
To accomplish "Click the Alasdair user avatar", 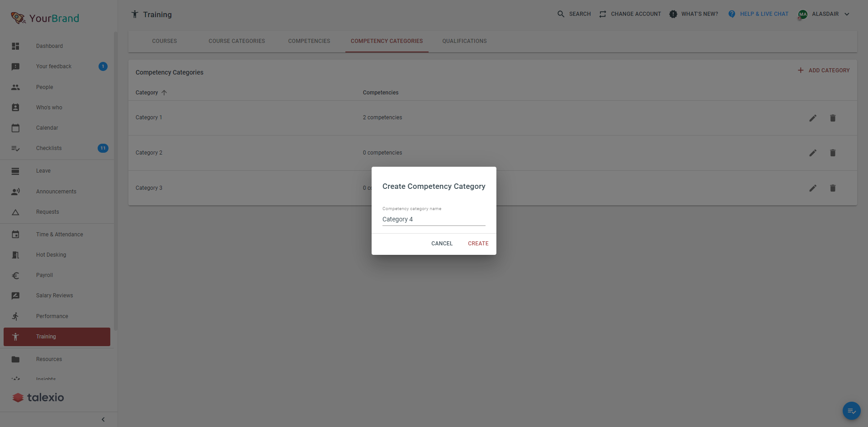I will 802,14.
